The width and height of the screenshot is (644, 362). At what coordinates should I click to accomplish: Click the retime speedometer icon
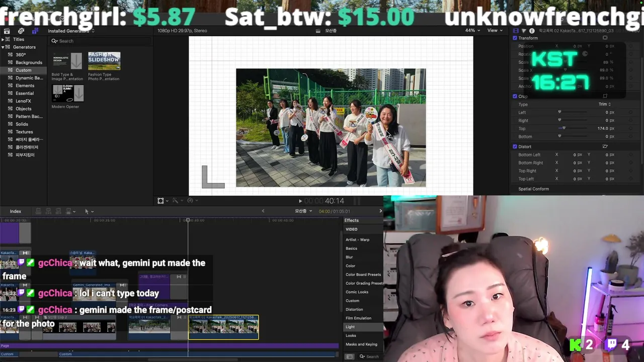[x=190, y=201]
